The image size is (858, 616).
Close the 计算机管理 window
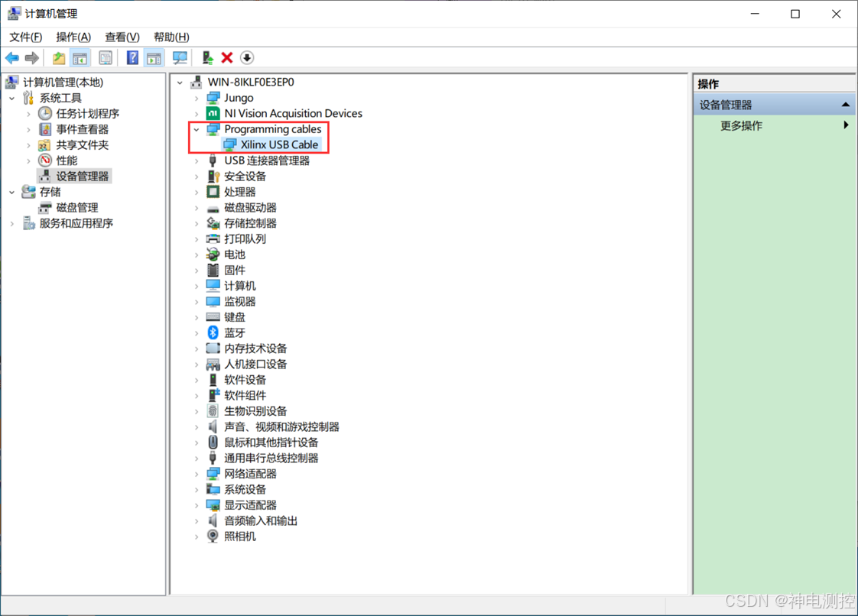point(836,14)
